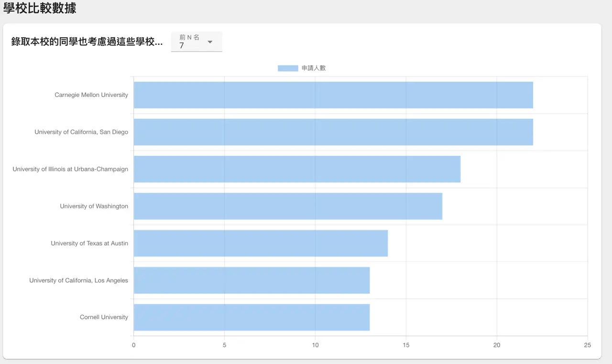Click the University of California, Los Angeles label
This screenshot has height=364, width=612.
point(78,280)
